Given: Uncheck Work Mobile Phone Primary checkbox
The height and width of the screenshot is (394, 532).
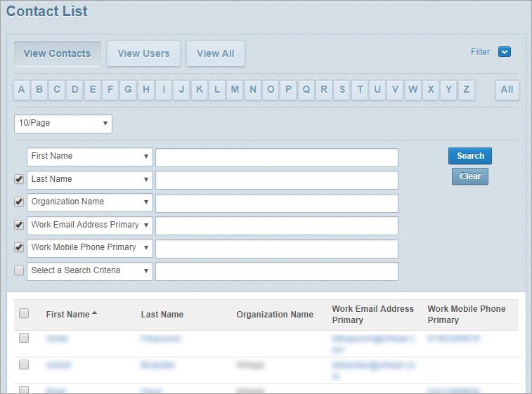Looking at the screenshot, I should 19,247.
